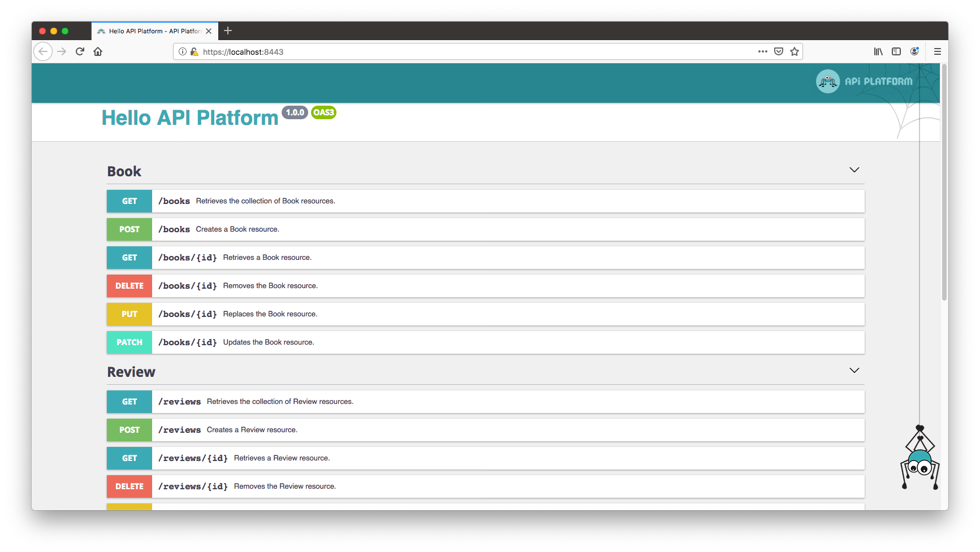Click 'Retrieves a Review resource.' description
The image size is (980, 552).
click(282, 458)
